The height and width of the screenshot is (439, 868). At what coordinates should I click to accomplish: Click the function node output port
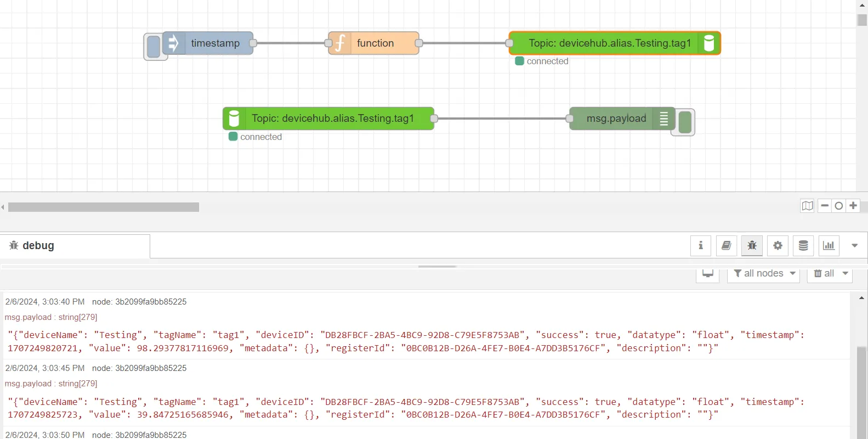pyautogui.click(x=419, y=43)
